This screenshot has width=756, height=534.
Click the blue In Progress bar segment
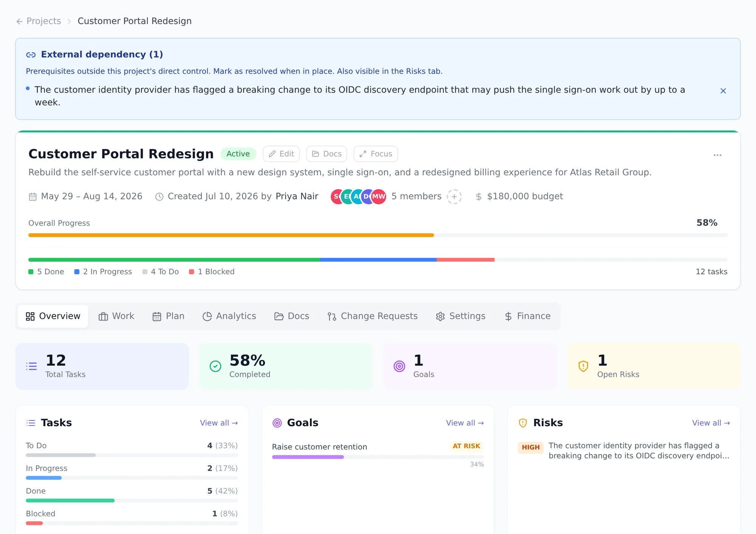tap(378, 260)
